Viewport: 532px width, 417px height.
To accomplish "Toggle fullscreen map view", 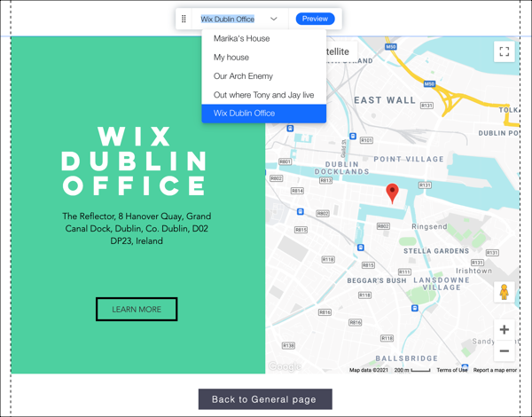I will tap(504, 51).
